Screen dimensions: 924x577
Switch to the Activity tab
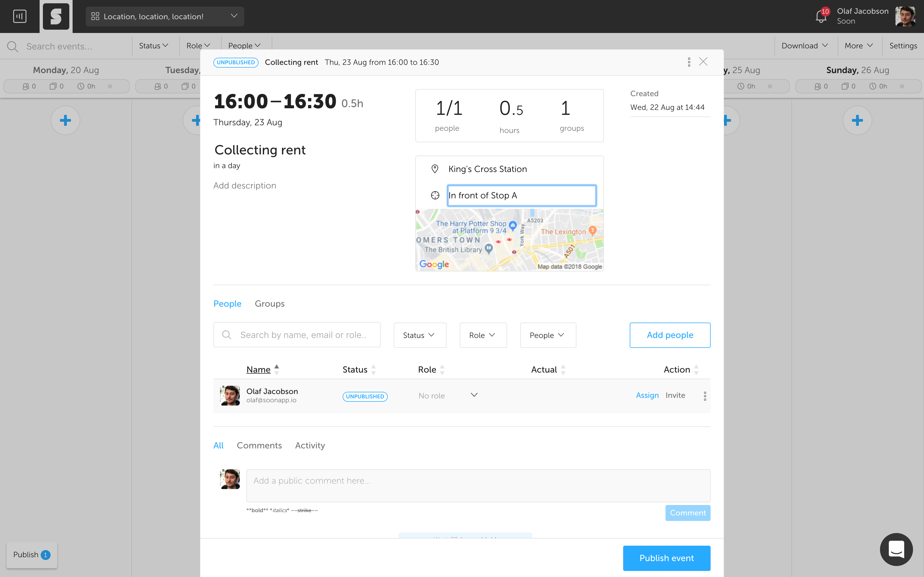point(310,445)
